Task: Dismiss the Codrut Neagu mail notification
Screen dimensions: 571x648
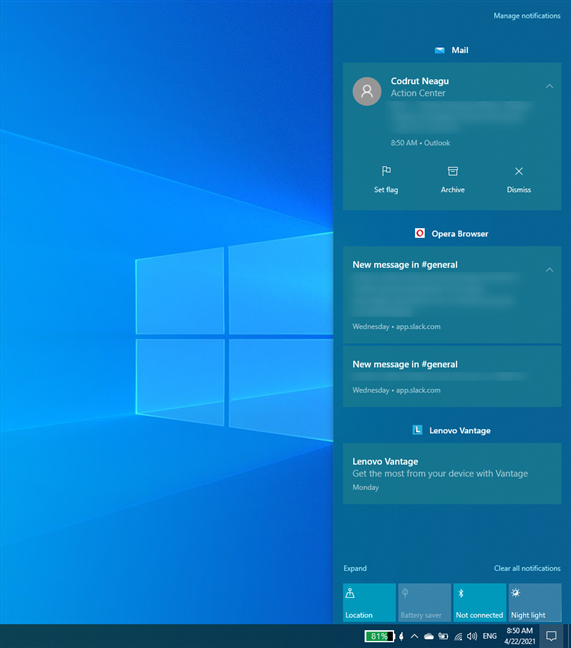Action: pos(519,180)
